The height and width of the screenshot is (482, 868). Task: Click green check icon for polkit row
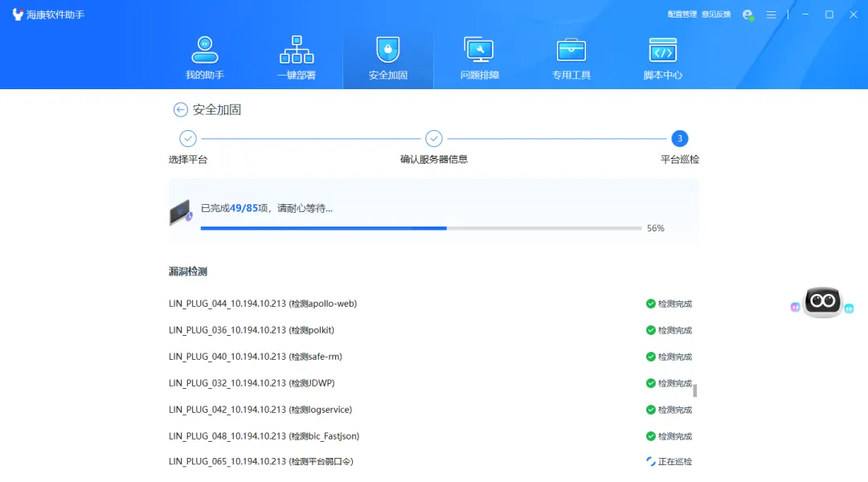click(650, 330)
